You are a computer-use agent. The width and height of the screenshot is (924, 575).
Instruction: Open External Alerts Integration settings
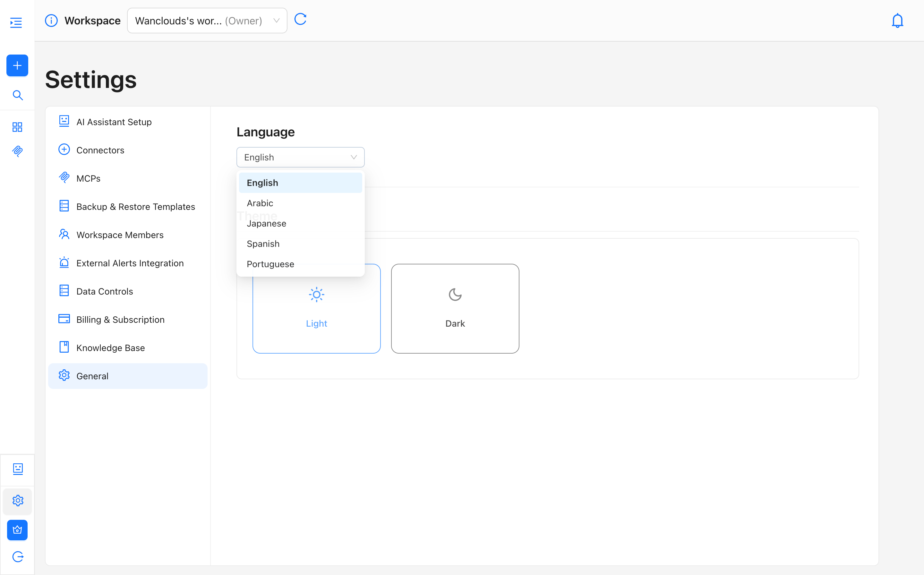[130, 263]
